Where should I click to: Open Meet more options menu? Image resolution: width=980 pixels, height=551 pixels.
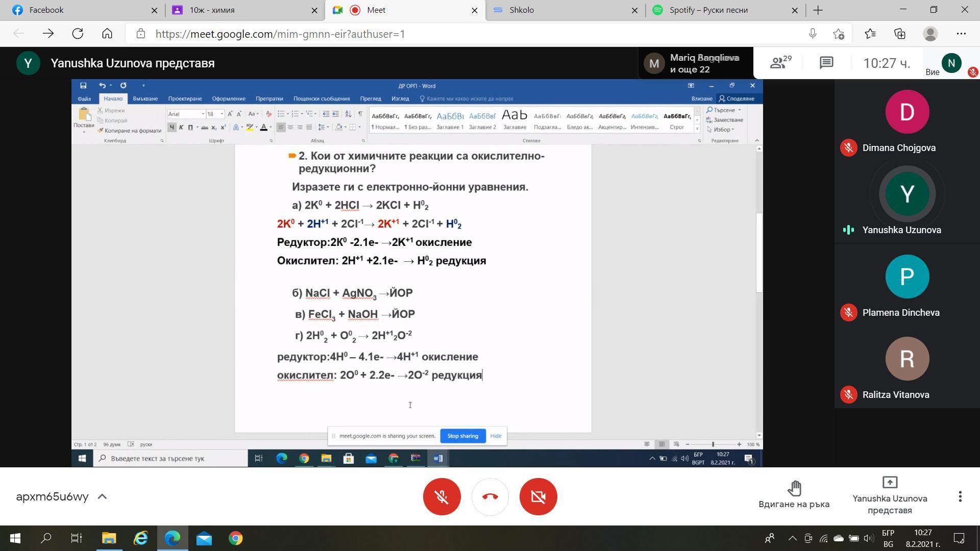click(x=960, y=496)
